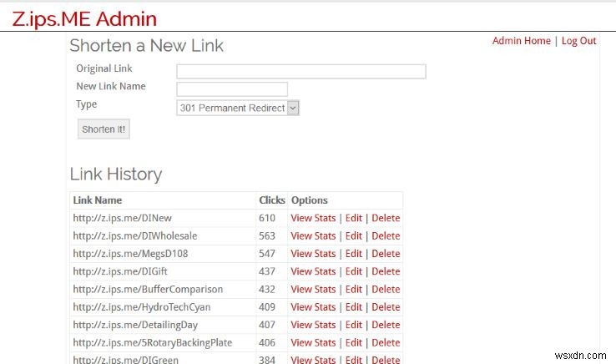The height and width of the screenshot is (364, 616).
Task: Delete the DINew short link
Action: tap(386, 218)
